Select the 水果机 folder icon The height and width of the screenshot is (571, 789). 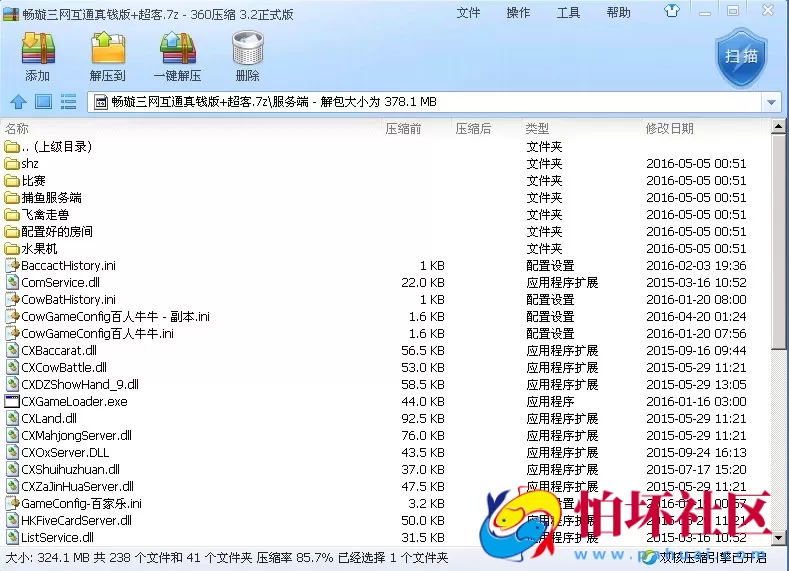[x=12, y=249]
